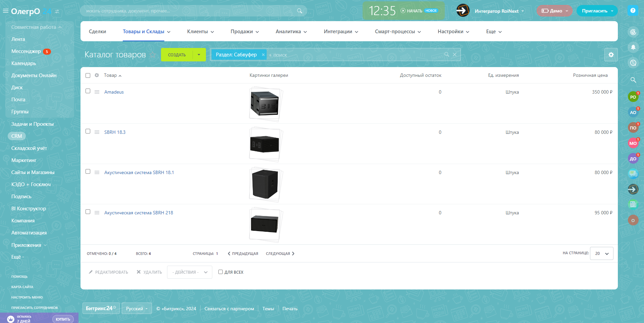644x323 pixels.
Task: Enable the ДЛЯ ВСЕХ checkbox
Action: [220, 272]
